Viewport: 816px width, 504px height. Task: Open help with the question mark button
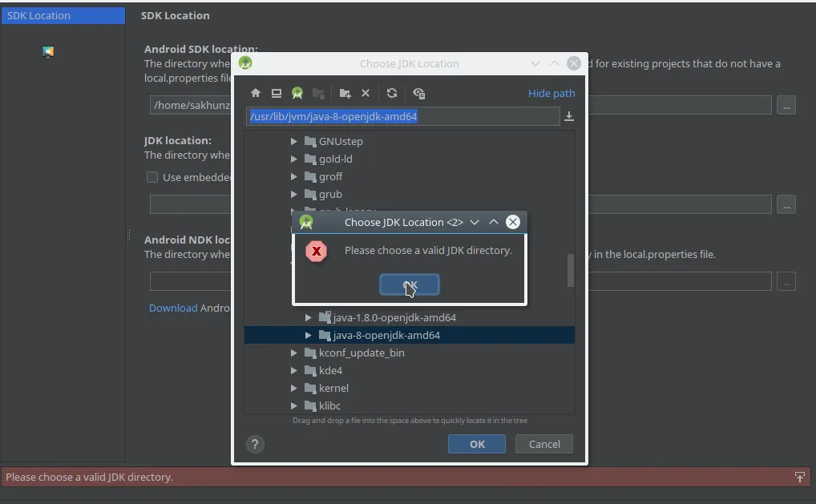tap(255, 444)
